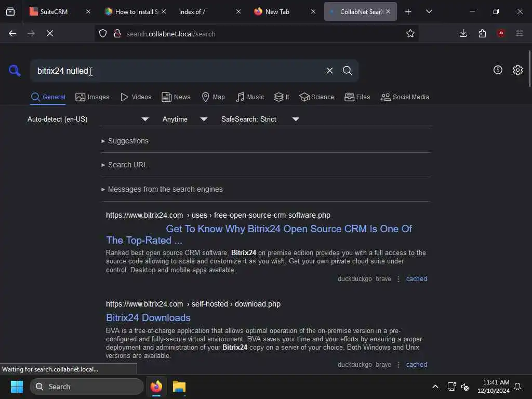
Task: Select the General search category
Action: click(48, 97)
